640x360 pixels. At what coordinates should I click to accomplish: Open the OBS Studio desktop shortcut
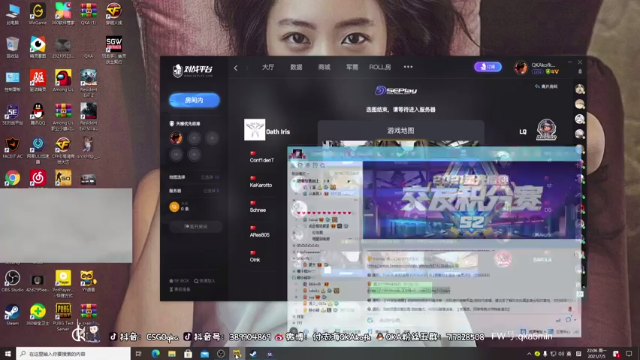click(x=12, y=281)
